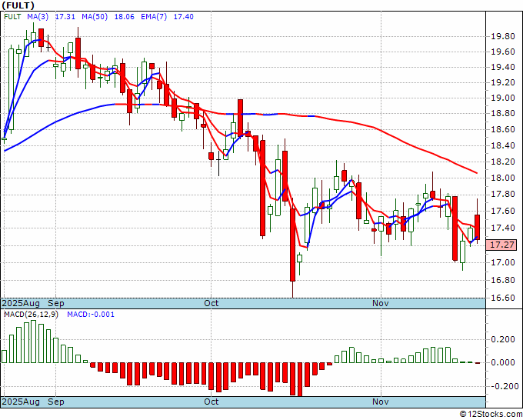523x420 pixels.
Task: Click the 19.80 price axis label
Action: 503,37
